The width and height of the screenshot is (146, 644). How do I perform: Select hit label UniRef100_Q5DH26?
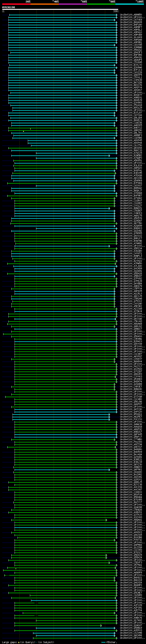131,273
